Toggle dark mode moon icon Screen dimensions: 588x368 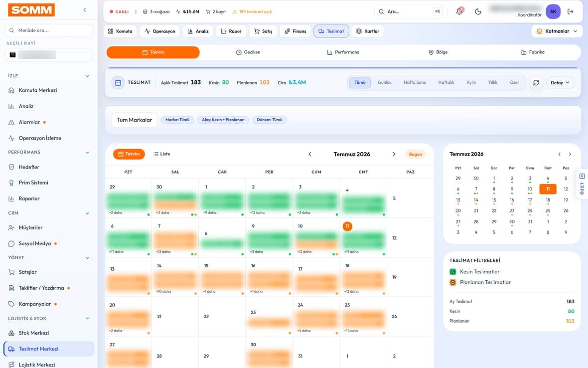[x=478, y=11]
